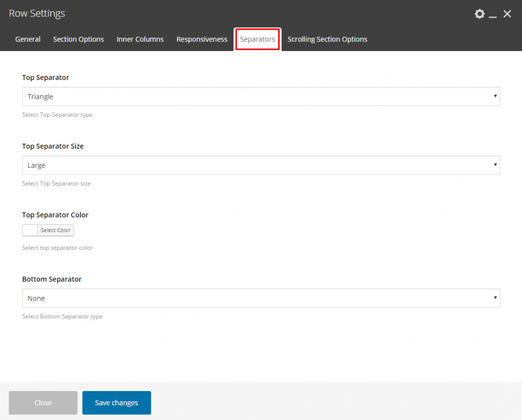Click the Save changes button
Image resolution: width=522 pixels, height=420 pixels.
[116, 402]
